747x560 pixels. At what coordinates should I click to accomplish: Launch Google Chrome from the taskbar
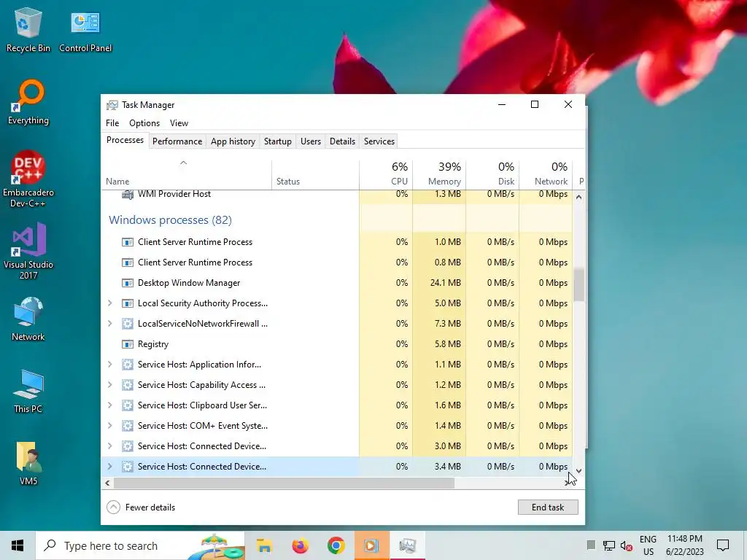click(x=336, y=545)
